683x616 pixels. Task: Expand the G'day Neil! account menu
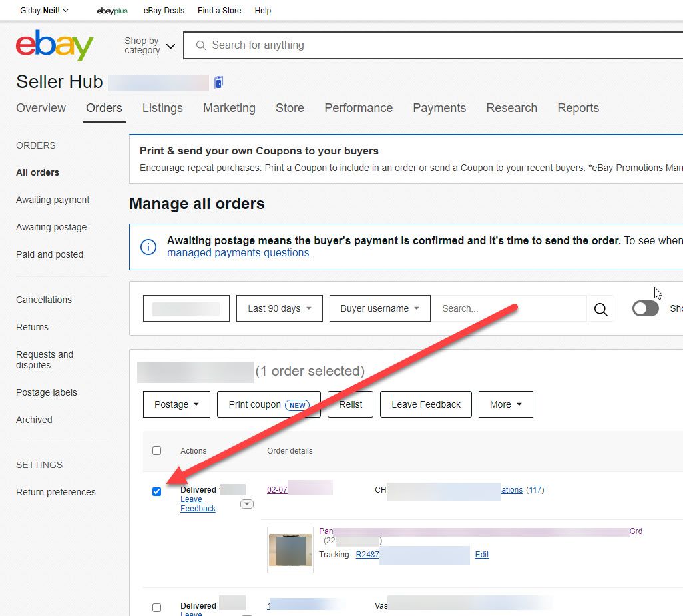45,11
